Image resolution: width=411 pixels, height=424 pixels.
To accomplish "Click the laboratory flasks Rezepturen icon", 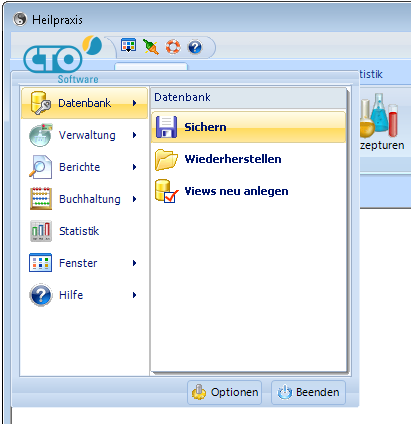I will 379,116.
